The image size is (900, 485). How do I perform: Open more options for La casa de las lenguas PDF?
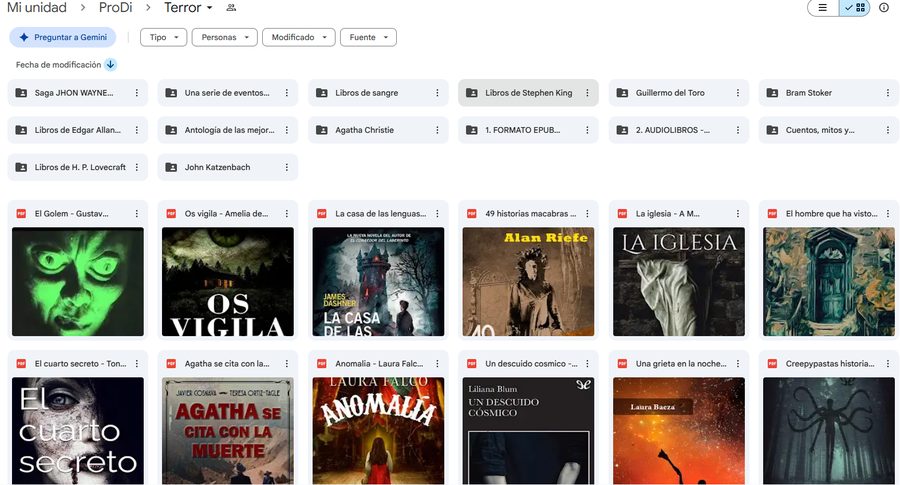pos(437,214)
